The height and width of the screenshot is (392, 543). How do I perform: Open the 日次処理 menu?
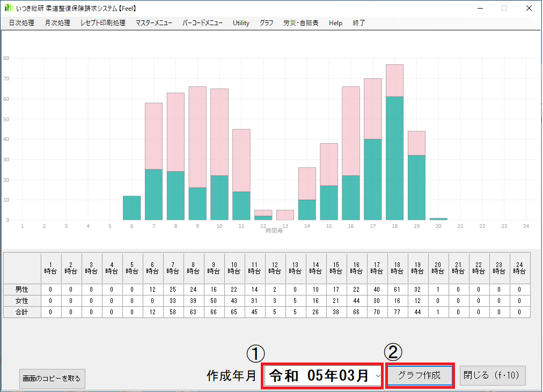click(21, 23)
